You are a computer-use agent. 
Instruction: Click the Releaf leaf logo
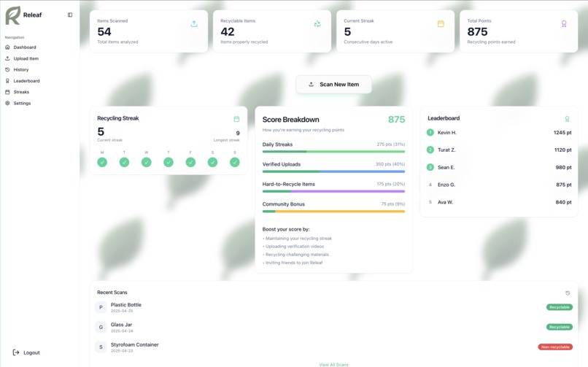(x=12, y=15)
